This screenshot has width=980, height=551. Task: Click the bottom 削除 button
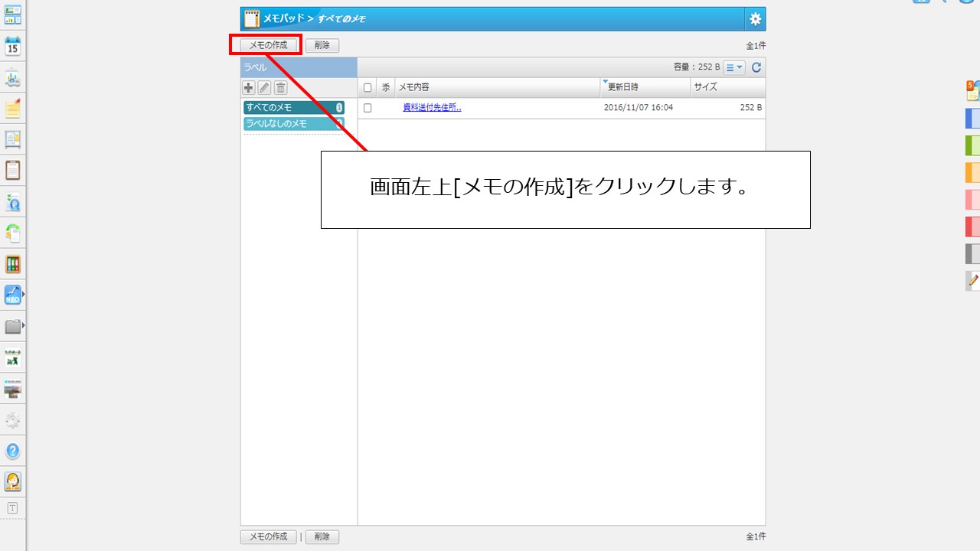pos(322,537)
